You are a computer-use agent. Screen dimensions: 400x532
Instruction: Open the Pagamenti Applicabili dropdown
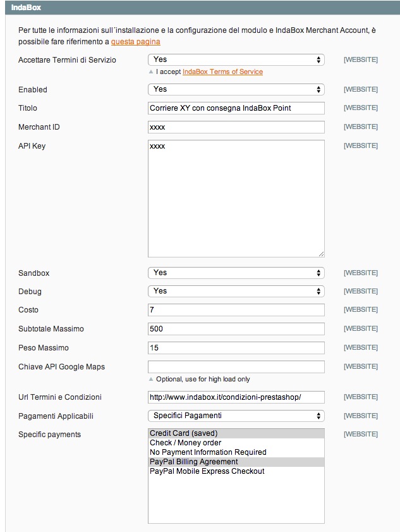236,416
